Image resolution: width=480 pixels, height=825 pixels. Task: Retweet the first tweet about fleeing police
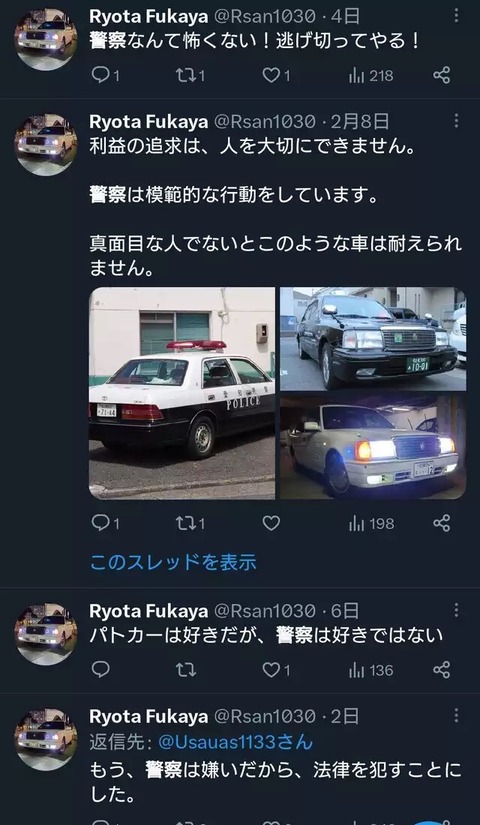(190, 76)
